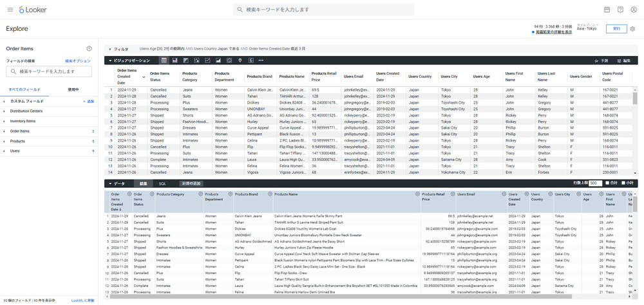This screenshot has height=305, width=644.
Task: Expand the フィルタ section
Action: pos(110,49)
